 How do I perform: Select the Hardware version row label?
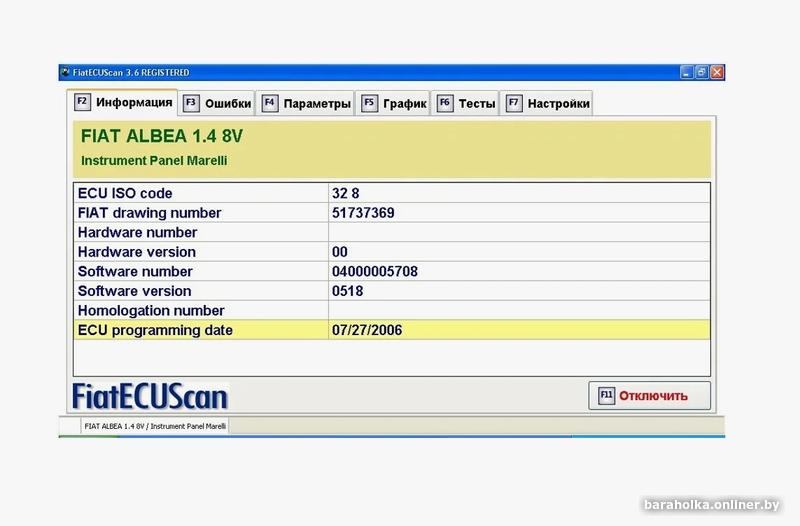137,252
